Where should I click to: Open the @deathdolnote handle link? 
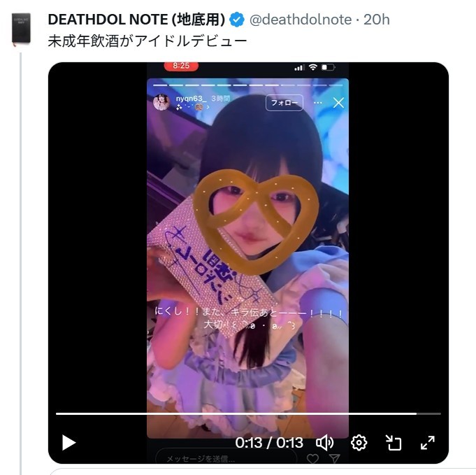(x=301, y=20)
